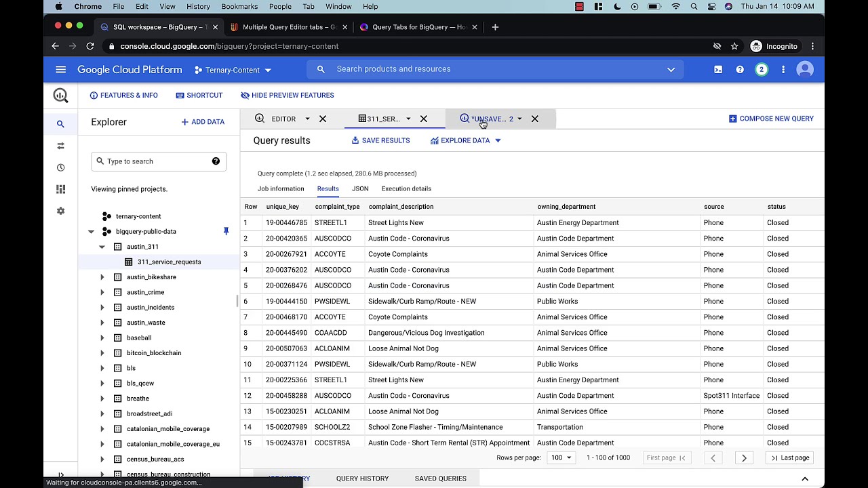This screenshot has height=488, width=868.
Task: Jump to Last page of results
Action: [791, 457]
